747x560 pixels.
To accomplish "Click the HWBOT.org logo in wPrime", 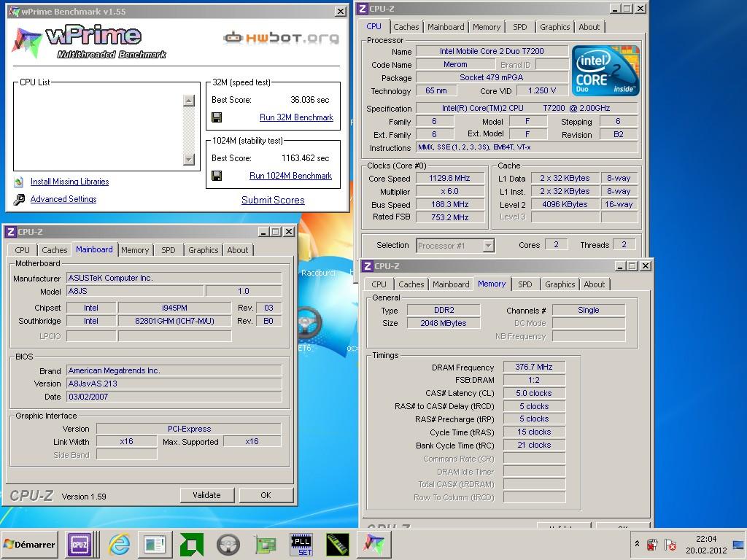I will tap(282, 37).
